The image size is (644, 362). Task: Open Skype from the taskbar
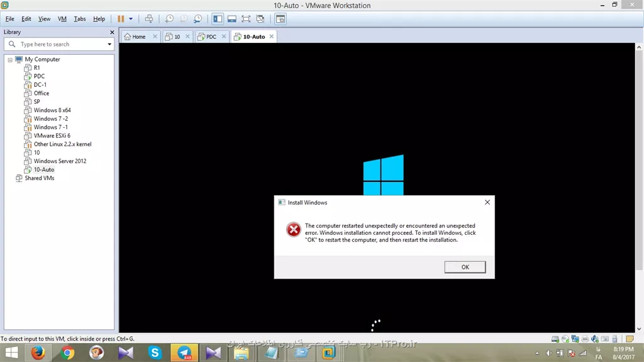(155, 353)
